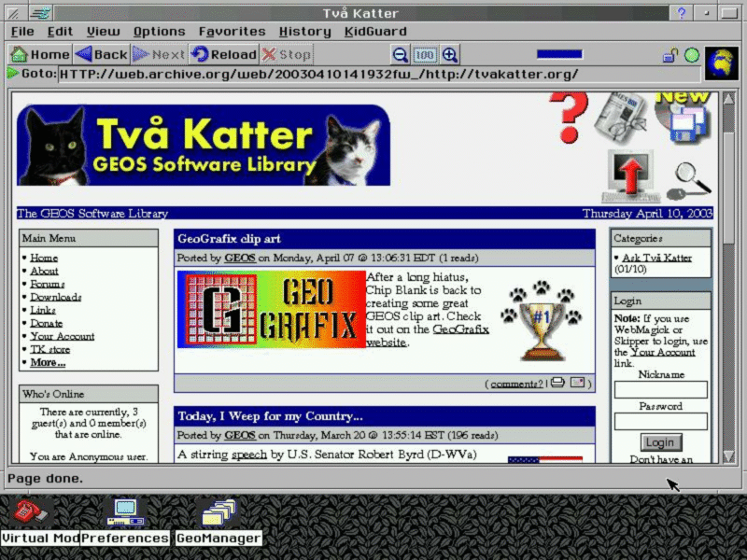Reset zoom using the 100 button
The width and height of the screenshot is (747, 560).
pyautogui.click(x=425, y=55)
